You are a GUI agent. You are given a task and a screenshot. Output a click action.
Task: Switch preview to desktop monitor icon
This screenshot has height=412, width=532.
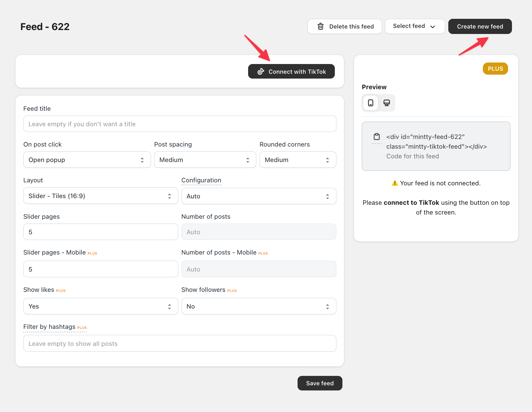tap(387, 103)
